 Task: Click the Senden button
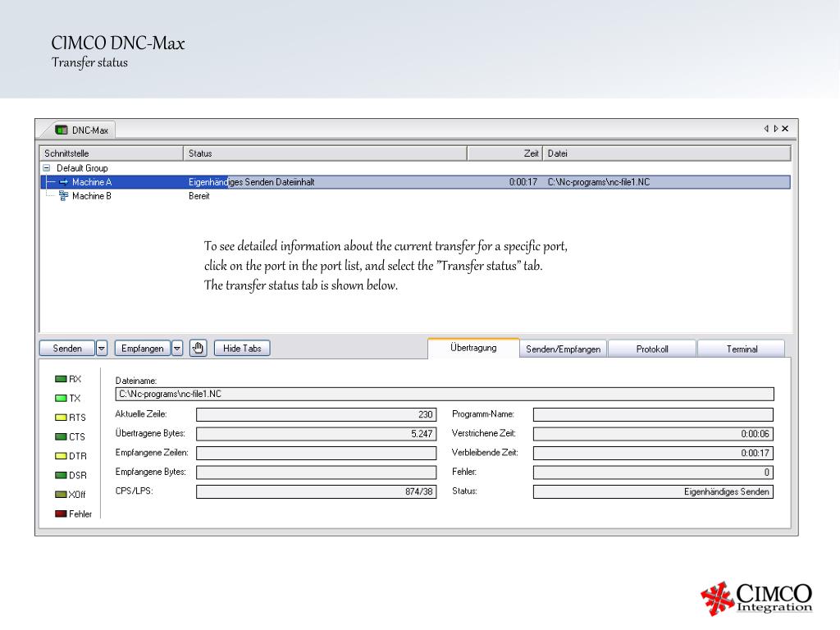[67, 348]
